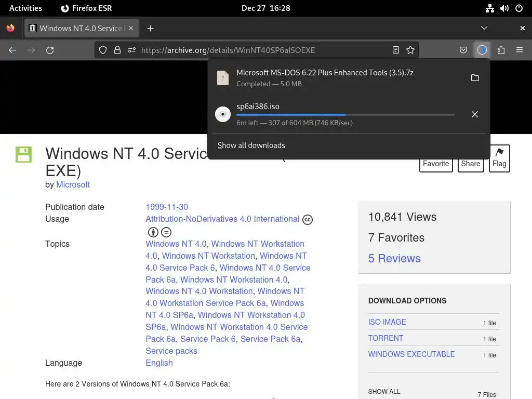Expand the list all tabs chevron
Image resolution: width=532 pixels, height=399 pixels.
coord(484,28)
